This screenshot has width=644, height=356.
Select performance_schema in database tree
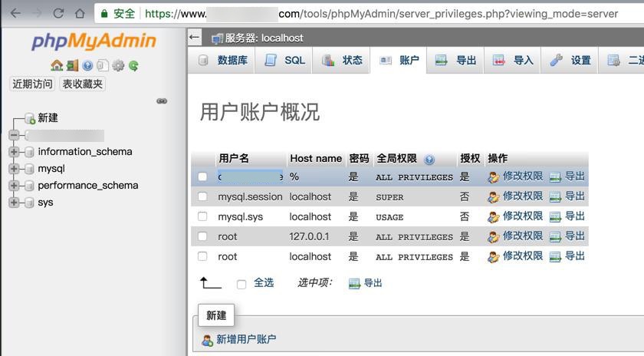(x=88, y=186)
